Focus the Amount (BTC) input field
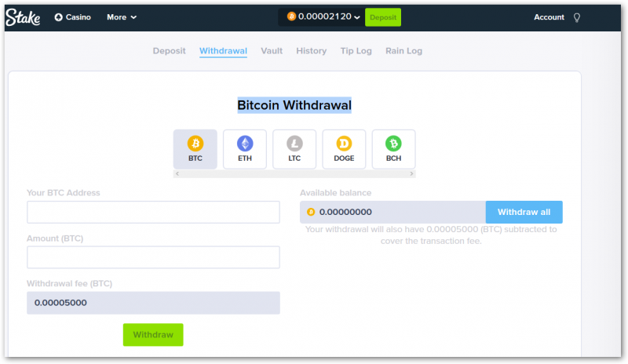 click(153, 257)
